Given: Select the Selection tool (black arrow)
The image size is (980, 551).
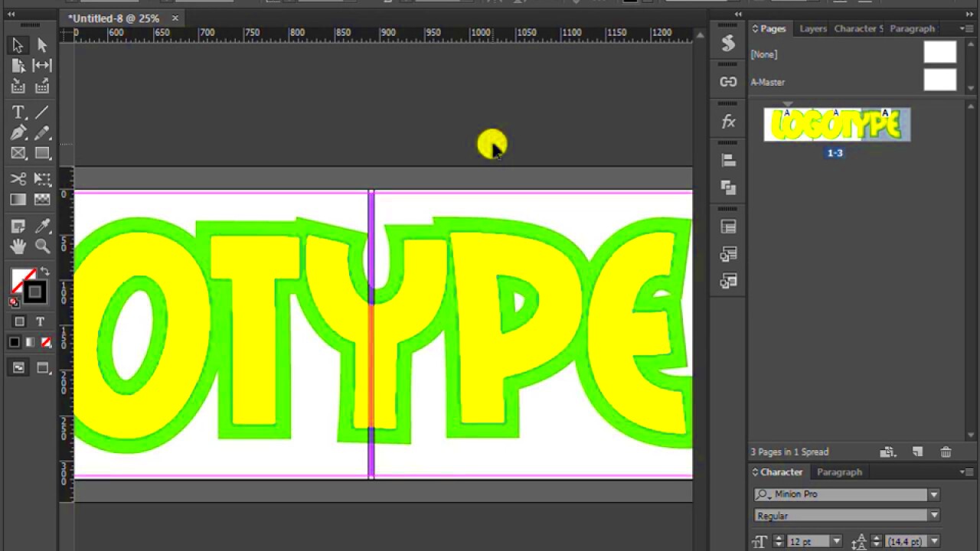Looking at the screenshot, I should pos(18,46).
